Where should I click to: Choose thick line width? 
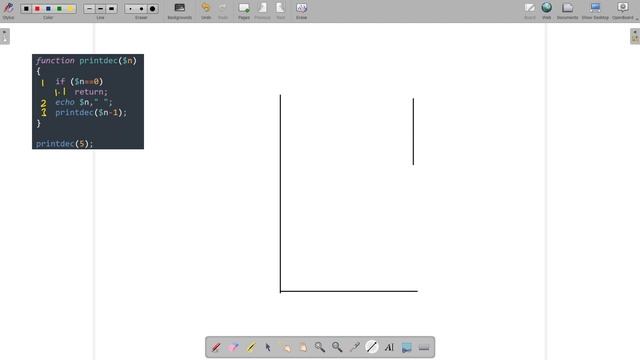[111, 9]
